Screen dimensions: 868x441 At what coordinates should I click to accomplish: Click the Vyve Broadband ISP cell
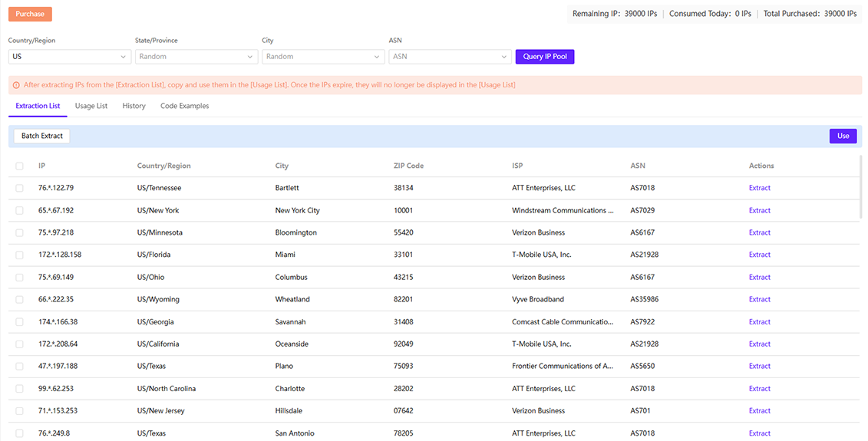(x=538, y=299)
